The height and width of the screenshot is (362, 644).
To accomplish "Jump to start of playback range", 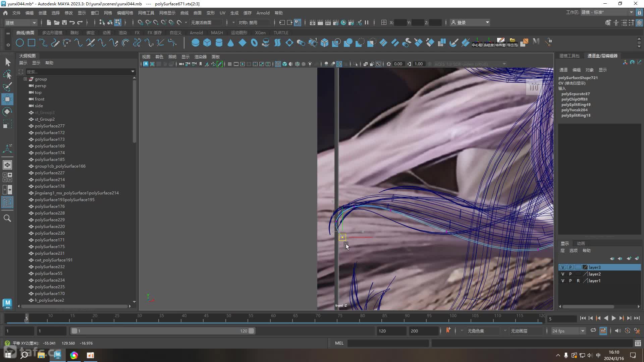I will [x=583, y=318].
